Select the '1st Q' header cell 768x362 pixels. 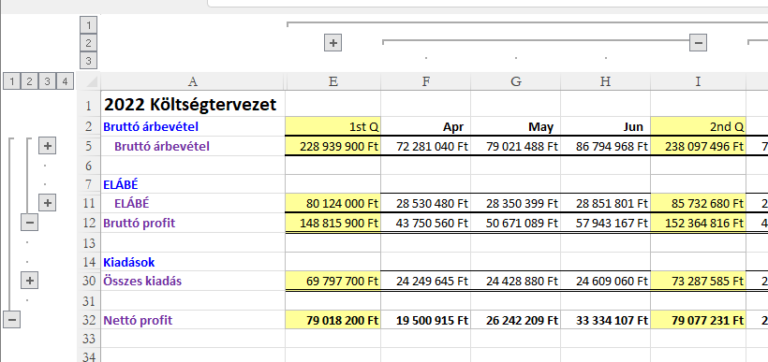pos(333,127)
